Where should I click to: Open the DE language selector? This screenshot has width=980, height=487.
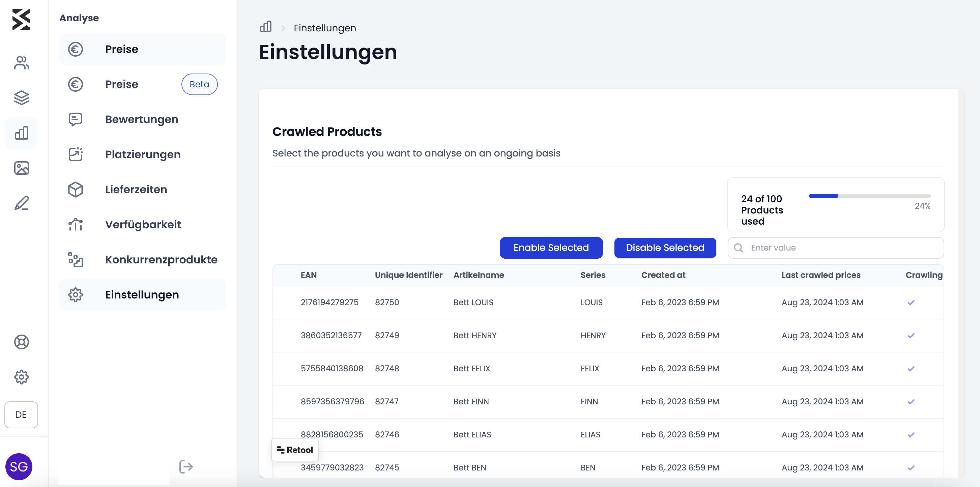(21, 415)
